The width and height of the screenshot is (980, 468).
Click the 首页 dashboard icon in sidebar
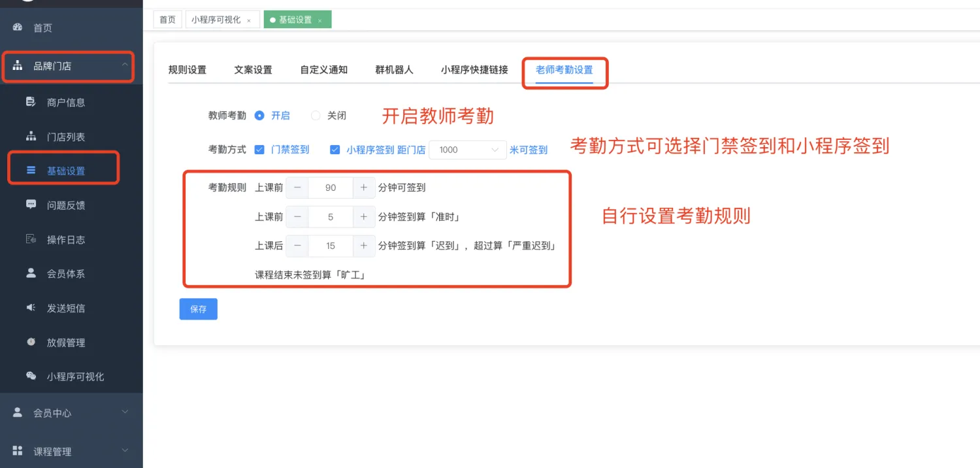[18, 27]
